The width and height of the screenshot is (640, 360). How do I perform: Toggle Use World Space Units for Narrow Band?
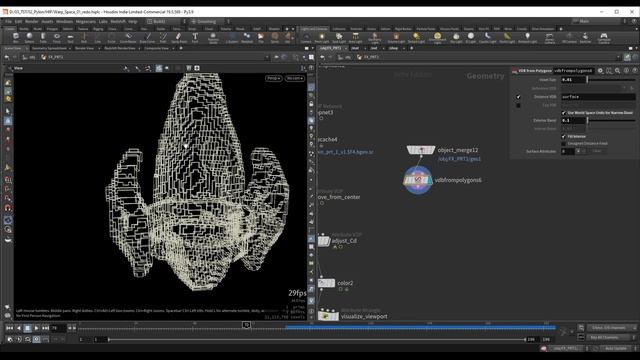coord(564,113)
